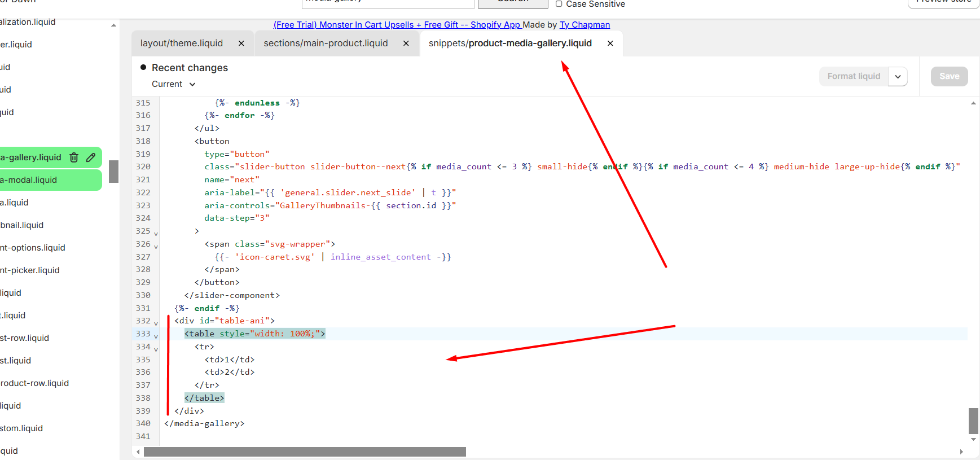Click horizontal scroll-left arrow
The height and width of the screenshot is (460, 980).
click(138, 452)
